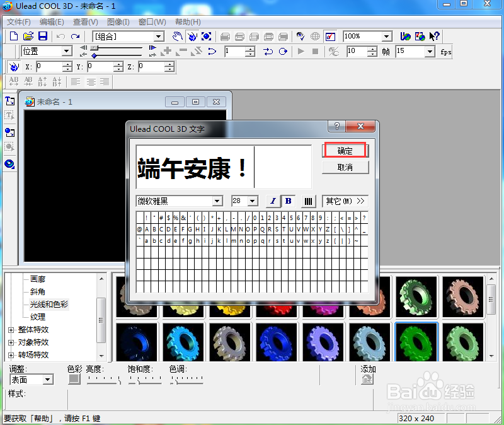Click the 取消 button
The height and width of the screenshot is (425, 504).
[x=345, y=167]
